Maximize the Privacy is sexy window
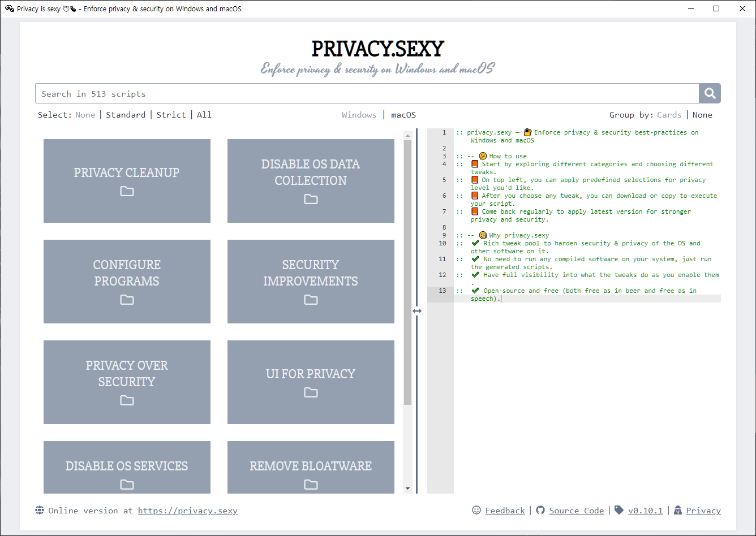 pyautogui.click(x=716, y=8)
